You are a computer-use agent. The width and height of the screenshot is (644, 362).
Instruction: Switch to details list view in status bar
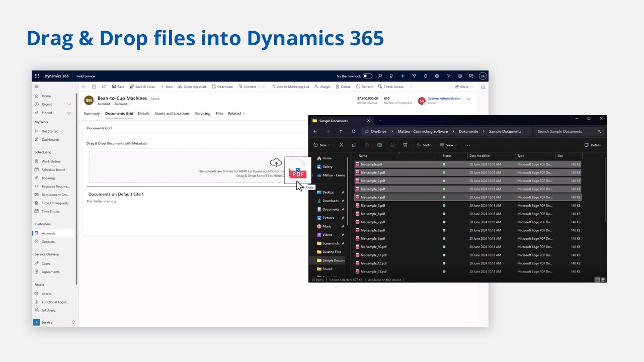coord(598,280)
